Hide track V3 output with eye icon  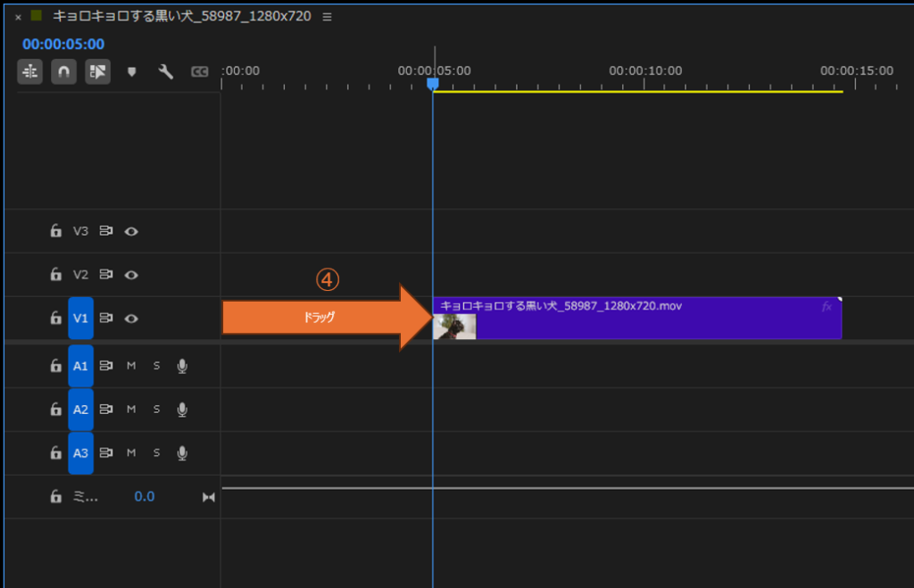131,231
